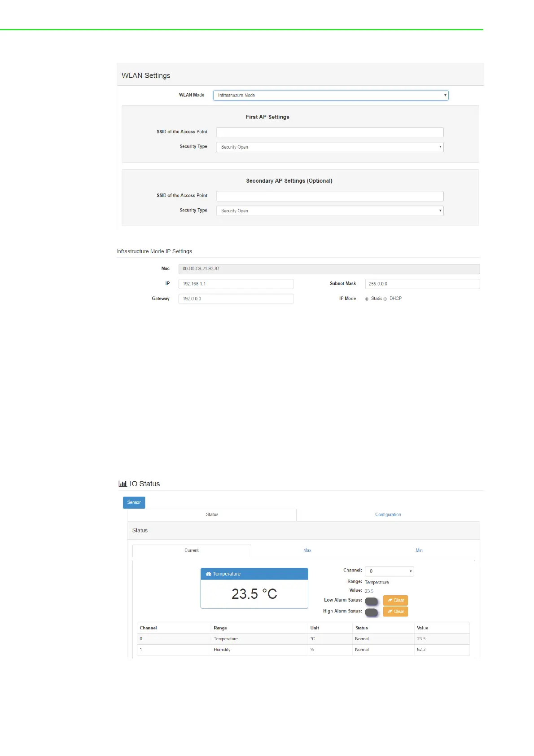This screenshot has height=756, width=534.
Task: Click the gauge icon in Temperature header
Action: [x=208, y=574]
